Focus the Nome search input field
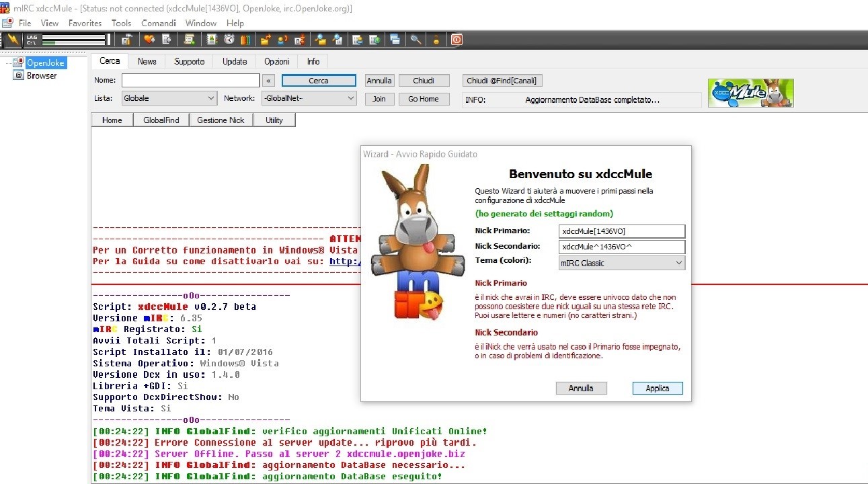Viewport: 868px width, 484px height. (190, 81)
